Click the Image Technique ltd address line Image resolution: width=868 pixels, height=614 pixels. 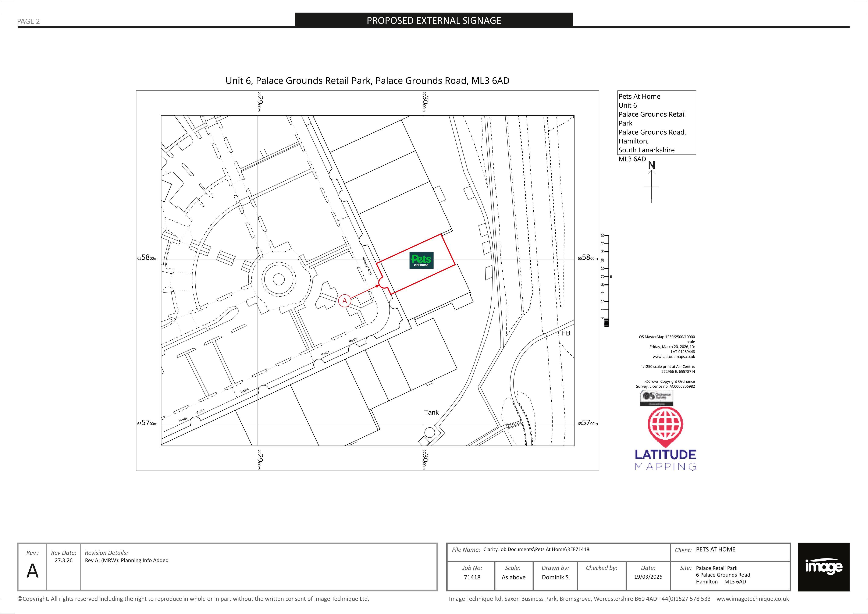580,599
